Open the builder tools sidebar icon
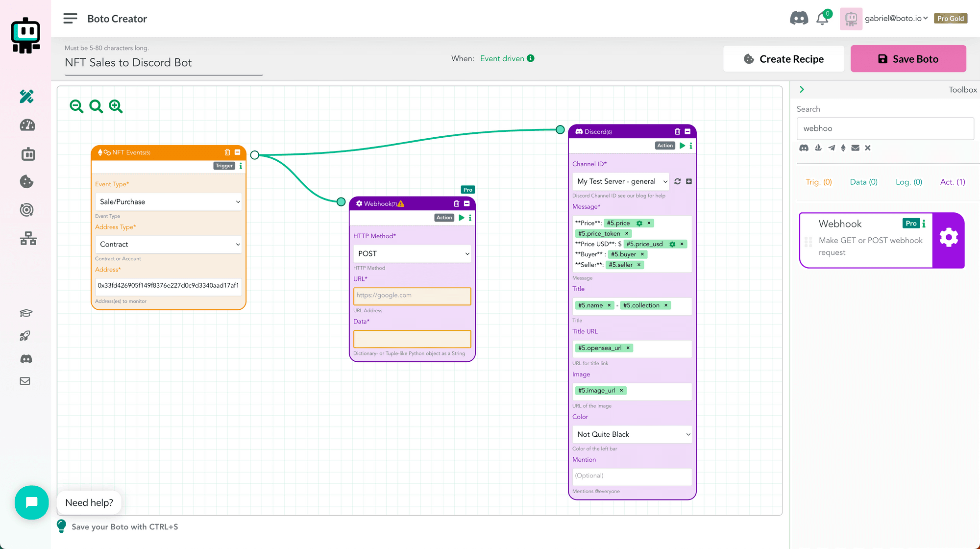This screenshot has height=549, width=980. [26, 96]
